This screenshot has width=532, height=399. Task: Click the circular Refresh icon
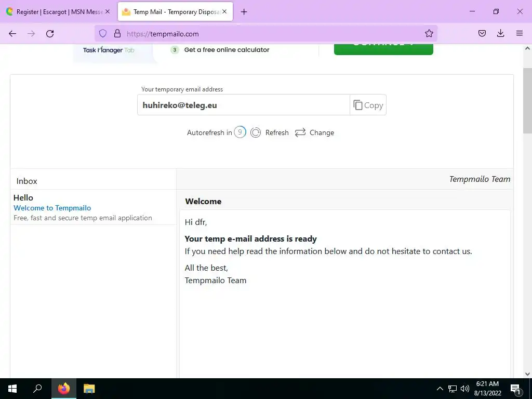click(x=256, y=132)
